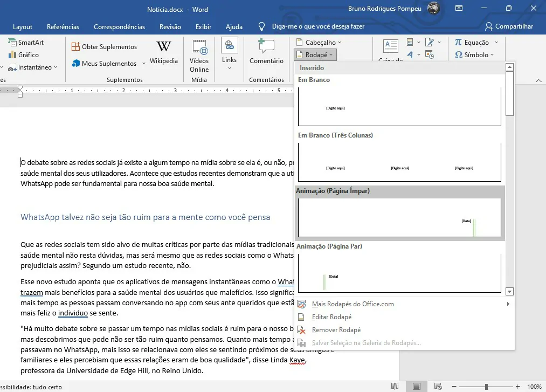Click the user profile picture
This screenshot has width=546, height=392.
(433, 8)
